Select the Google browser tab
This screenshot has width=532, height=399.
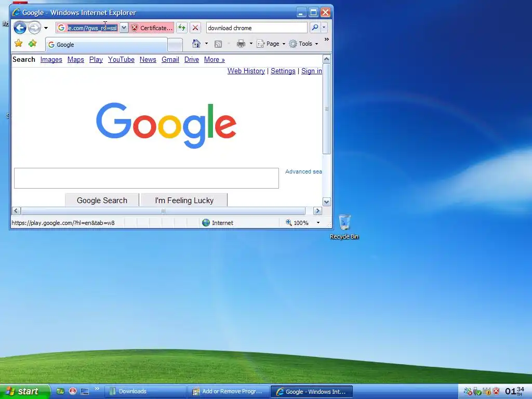click(107, 45)
